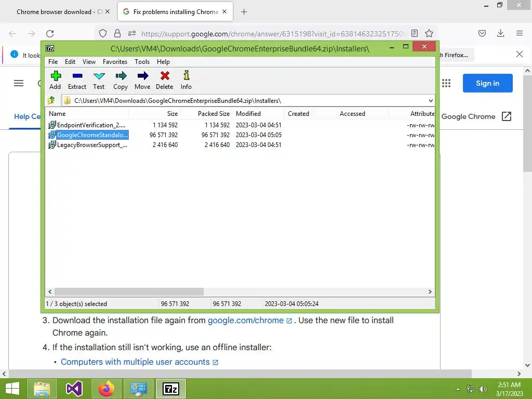Sort file list by Name column

pos(87,114)
